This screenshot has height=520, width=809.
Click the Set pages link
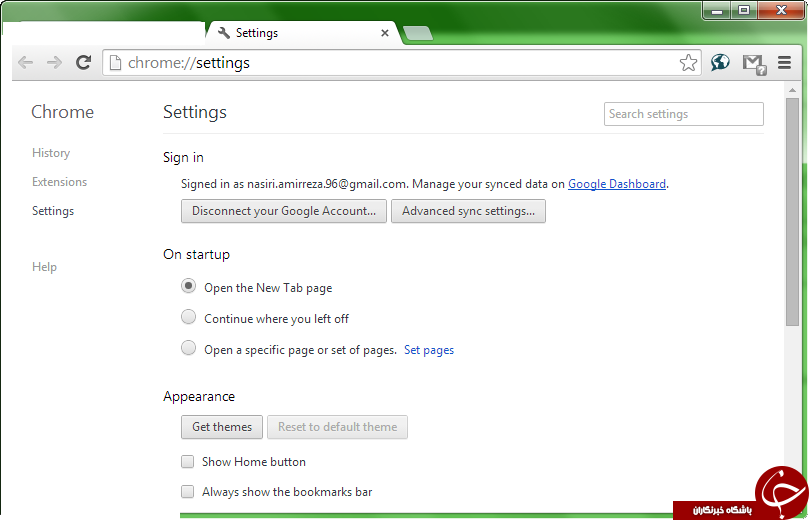[429, 350]
